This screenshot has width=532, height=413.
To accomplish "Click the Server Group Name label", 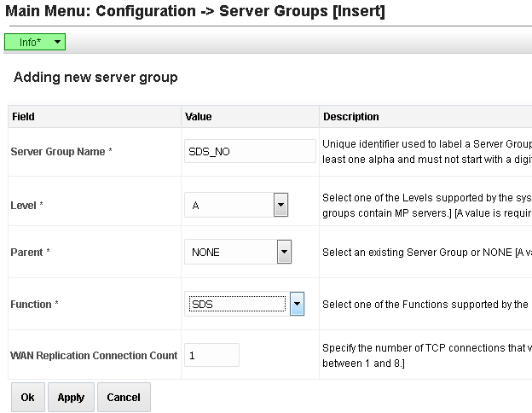I will [61, 152].
